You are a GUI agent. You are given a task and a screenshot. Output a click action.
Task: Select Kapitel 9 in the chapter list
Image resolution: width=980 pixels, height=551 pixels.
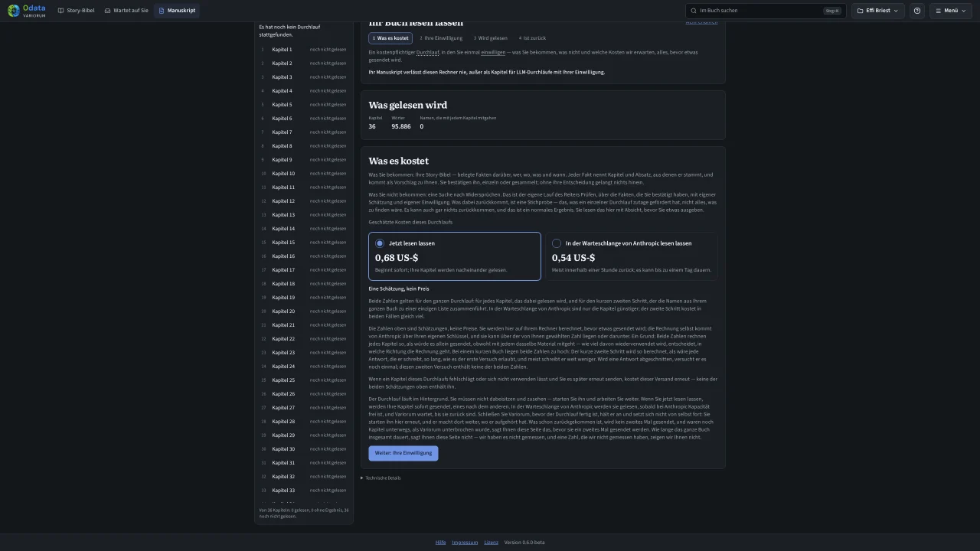(x=304, y=160)
